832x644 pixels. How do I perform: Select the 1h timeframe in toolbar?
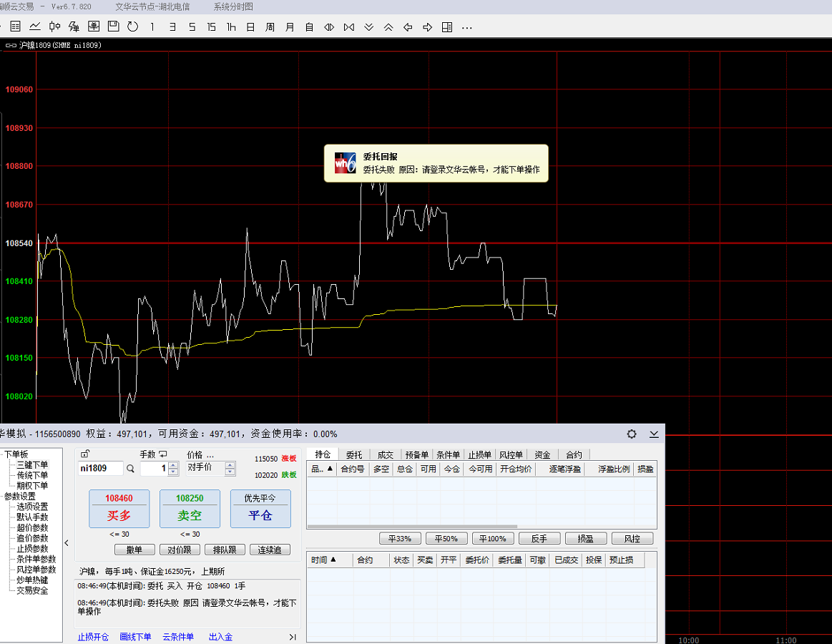pyautogui.click(x=230, y=27)
